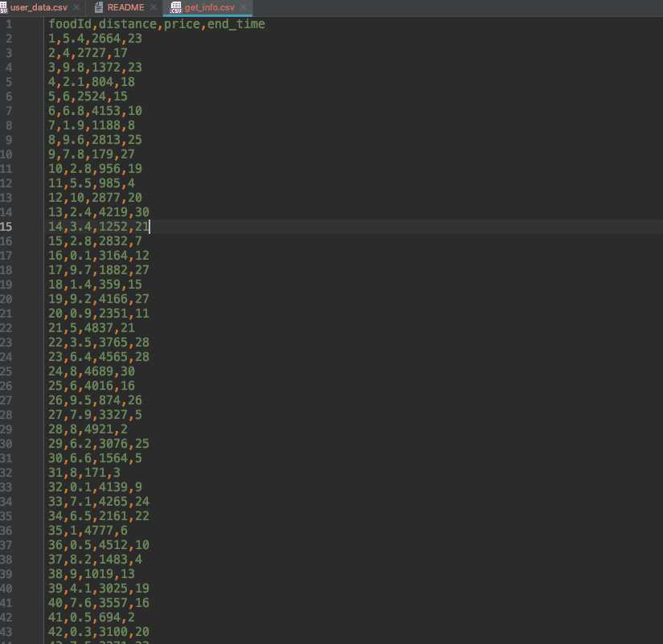Click the row 42,0.3,3100,20
The height and width of the screenshot is (644, 663).
pos(99,632)
